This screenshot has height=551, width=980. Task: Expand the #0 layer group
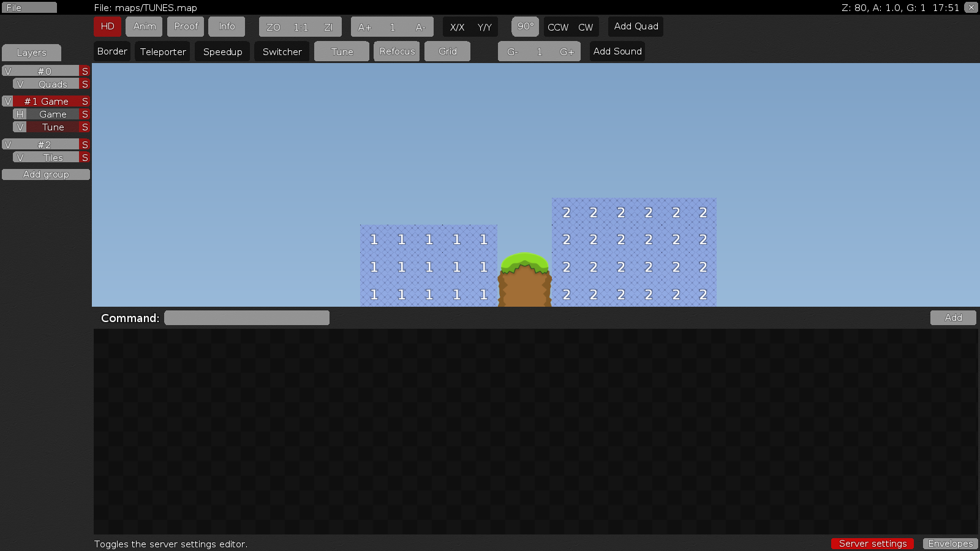[43, 71]
